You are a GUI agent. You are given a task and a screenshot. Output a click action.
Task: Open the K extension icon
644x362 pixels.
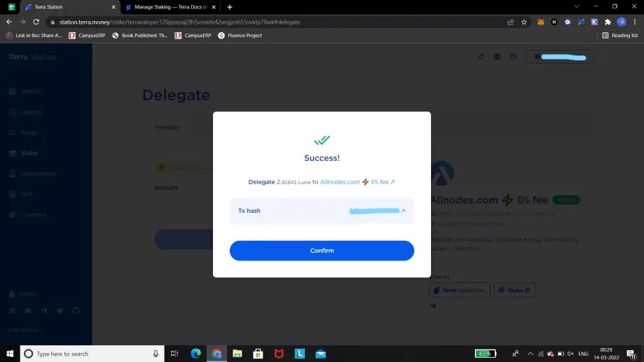(594, 22)
